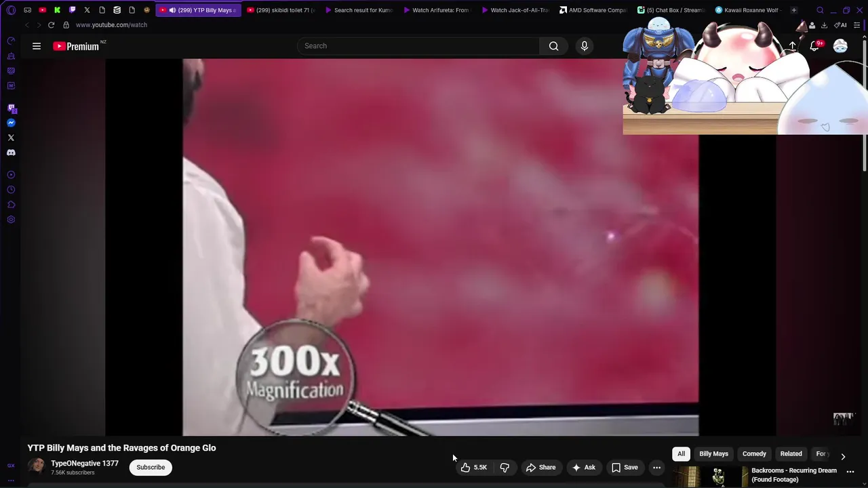Open X in Opera sidebar
868x488 pixels.
[x=11, y=138]
